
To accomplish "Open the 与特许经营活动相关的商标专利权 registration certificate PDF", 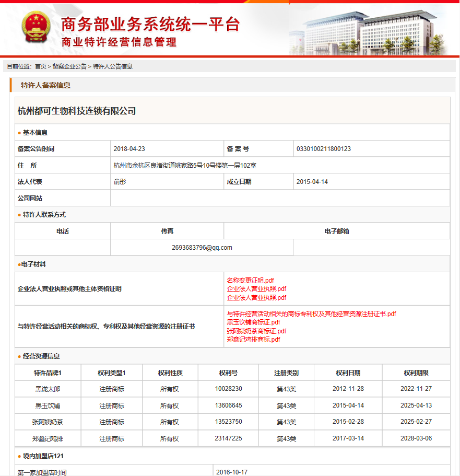I will coord(311,314).
